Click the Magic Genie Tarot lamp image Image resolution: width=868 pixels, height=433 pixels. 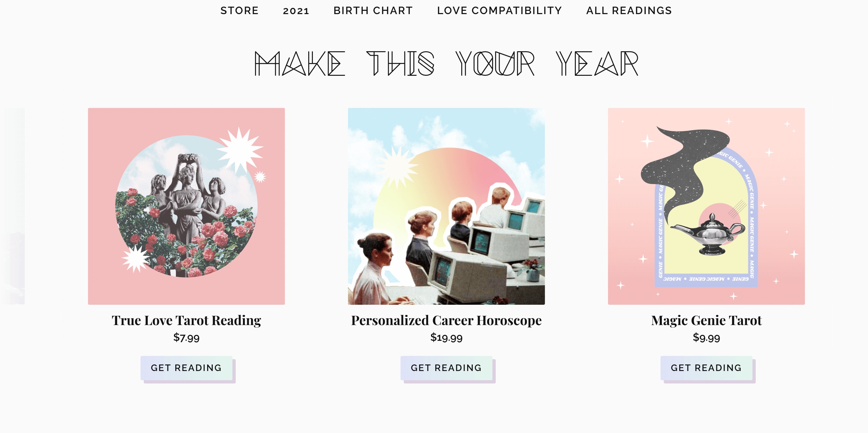click(706, 206)
